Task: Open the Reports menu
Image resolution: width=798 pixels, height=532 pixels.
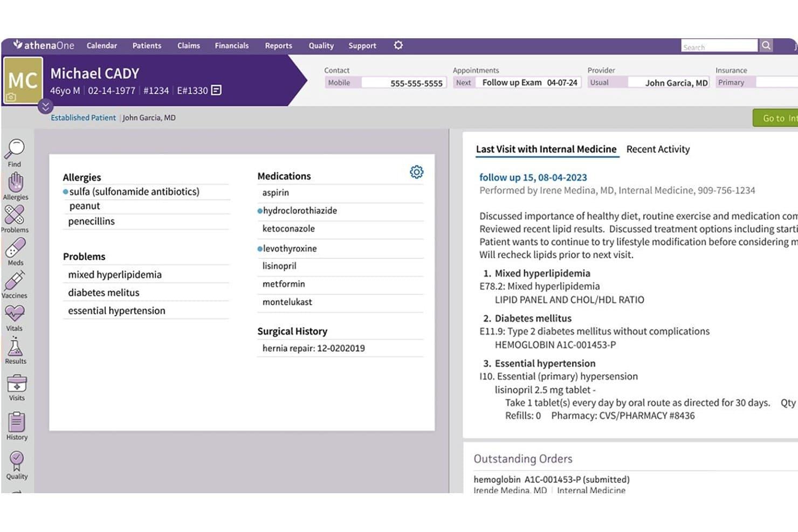Action: coord(279,46)
